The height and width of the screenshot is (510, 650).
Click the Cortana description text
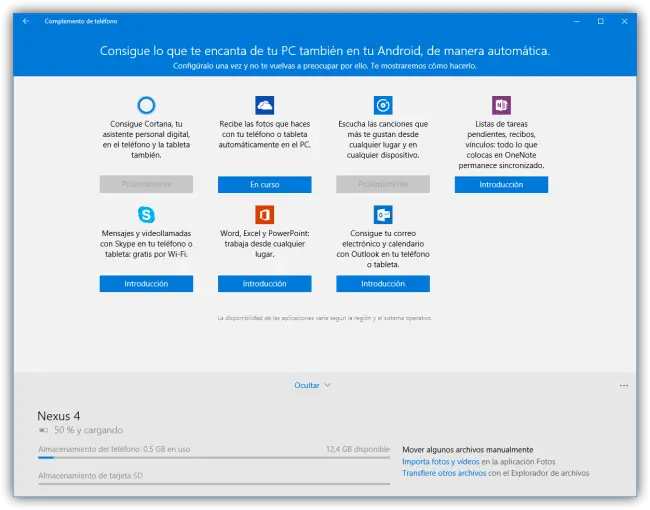(146, 139)
